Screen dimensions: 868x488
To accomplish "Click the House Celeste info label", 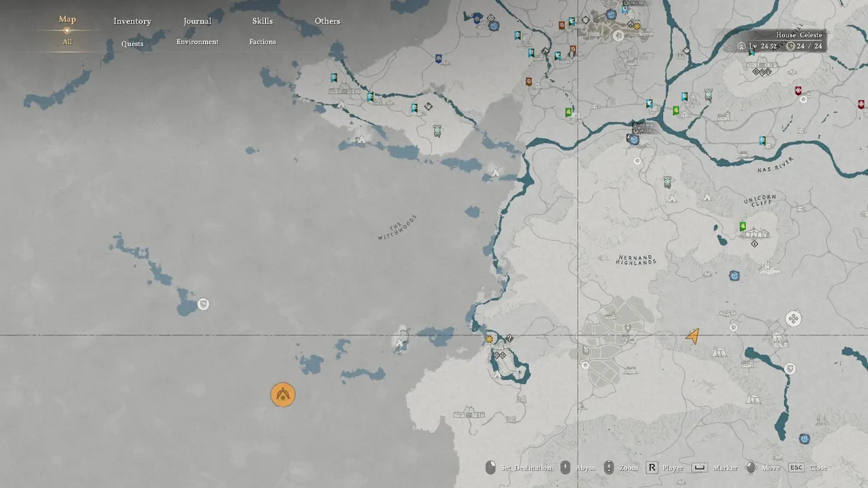I will (x=799, y=35).
